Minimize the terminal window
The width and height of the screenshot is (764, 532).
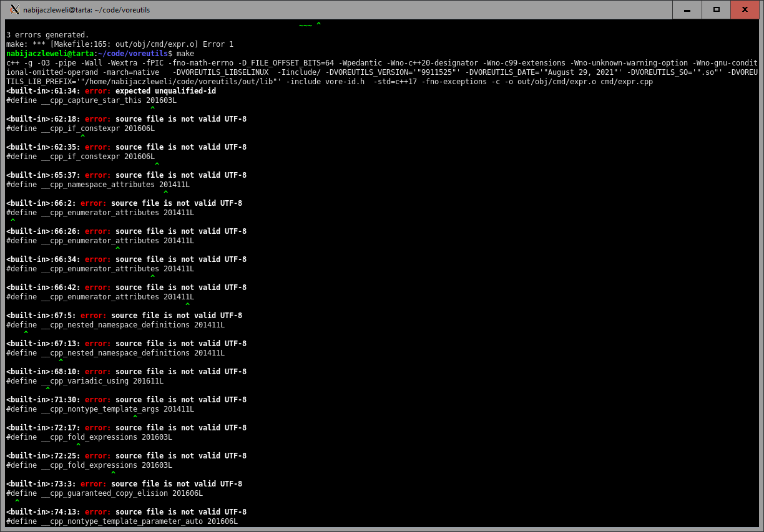tap(687, 9)
